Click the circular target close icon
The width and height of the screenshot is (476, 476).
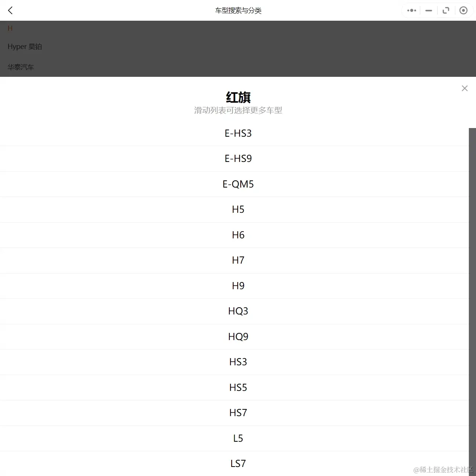[x=464, y=11]
